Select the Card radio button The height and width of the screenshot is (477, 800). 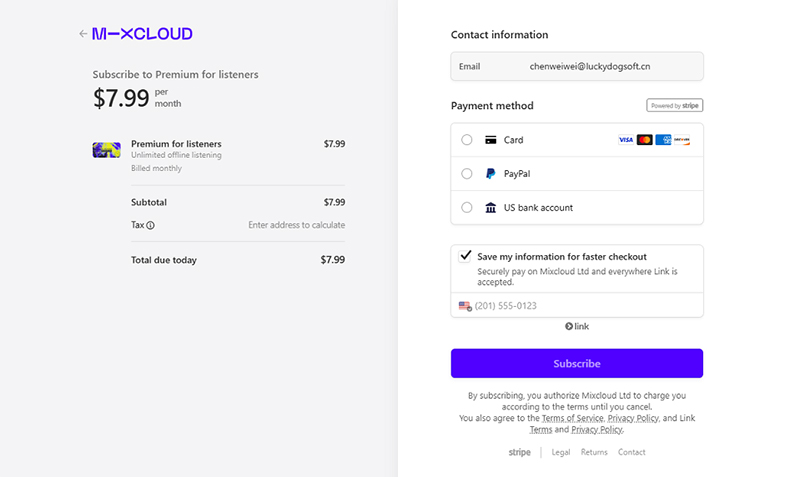coord(466,140)
